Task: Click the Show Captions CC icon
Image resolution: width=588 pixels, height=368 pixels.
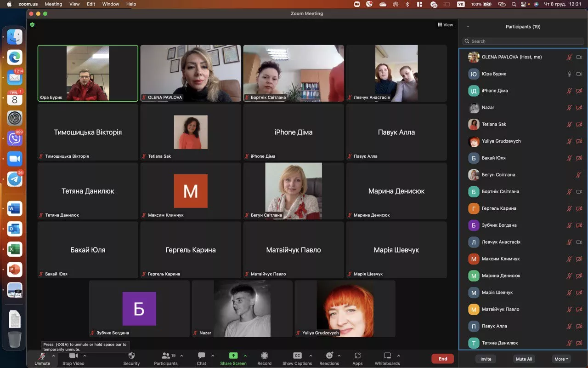Action: pos(297,356)
